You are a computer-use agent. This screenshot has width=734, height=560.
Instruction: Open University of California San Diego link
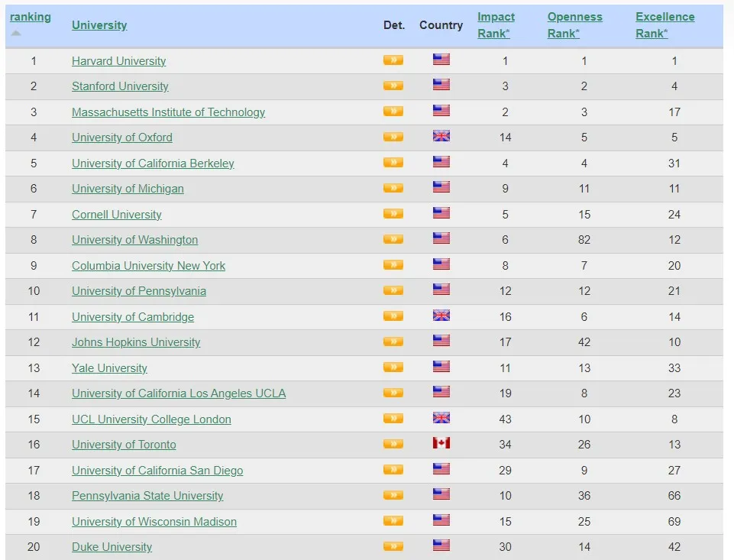(x=157, y=470)
